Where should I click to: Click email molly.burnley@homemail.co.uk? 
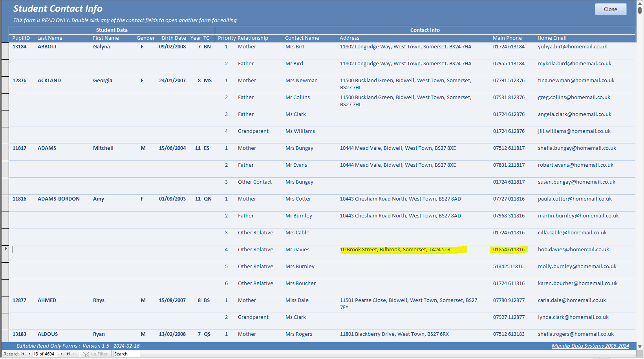(x=577, y=267)
